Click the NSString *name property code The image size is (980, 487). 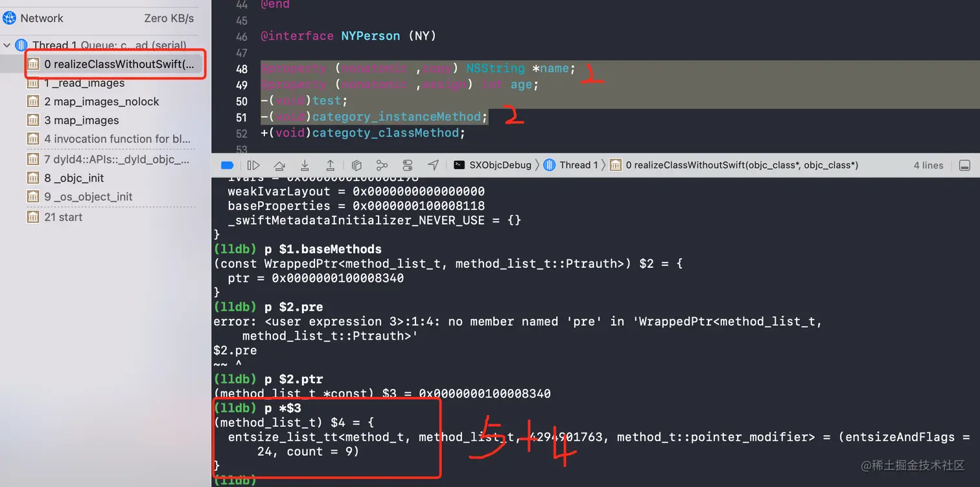click(x=520, y=69)
